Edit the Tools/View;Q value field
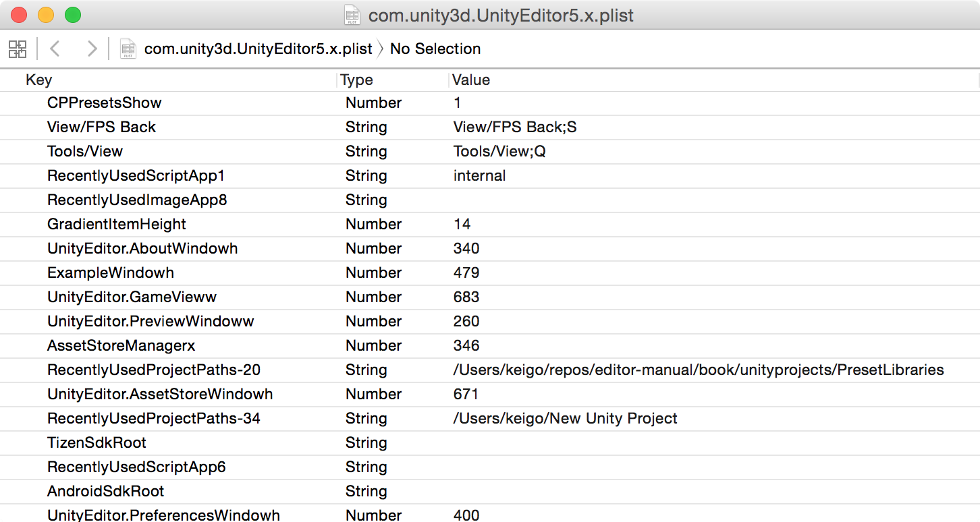Image resolution: width=980 pixels, height=522 pixels. click(499, 151)
